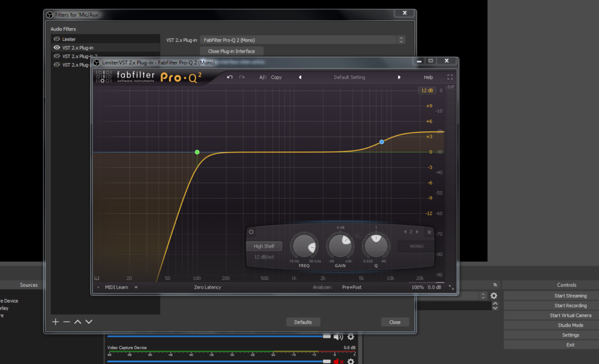Select the blue high shelf band node
Viewport: 599px width, 364px height.
[x=381, y=142]
